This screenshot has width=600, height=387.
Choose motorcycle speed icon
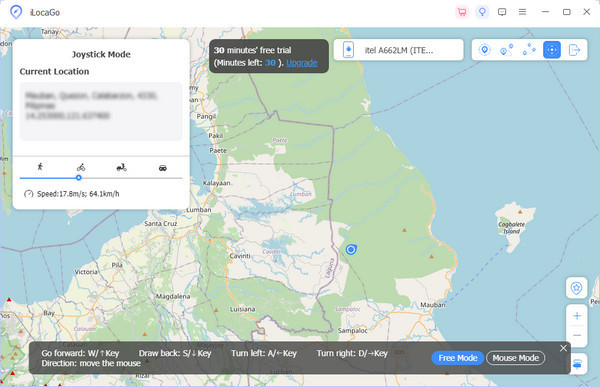pyautogui.click(x=121, y=167)
